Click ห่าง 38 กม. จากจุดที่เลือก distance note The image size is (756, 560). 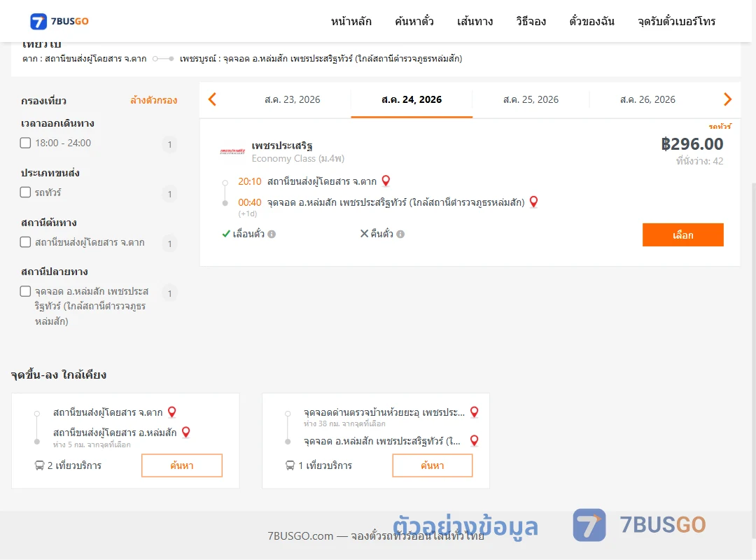coord(344,423)
